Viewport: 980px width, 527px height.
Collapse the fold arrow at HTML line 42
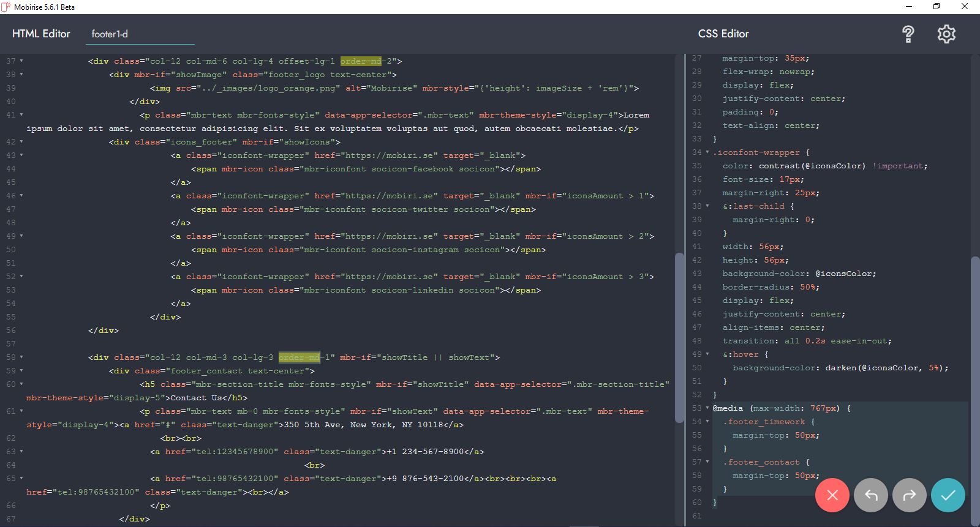[21, 142]
